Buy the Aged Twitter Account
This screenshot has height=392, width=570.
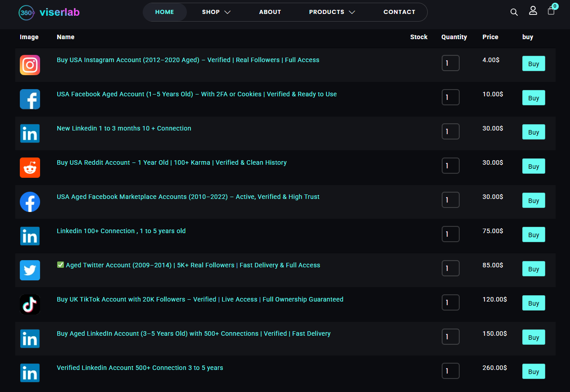point(534,269)
